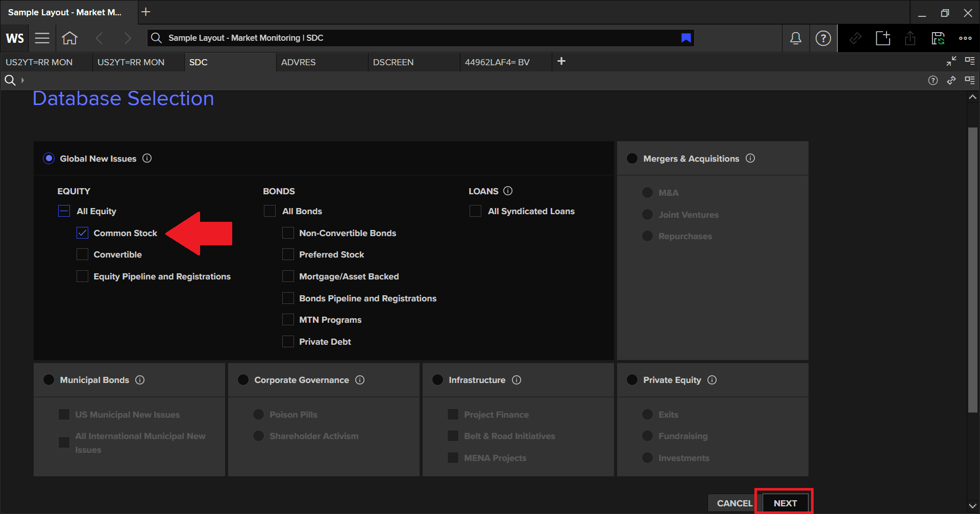This screenshot has width=980, height=514.
Task: Open help question mark in top toolbar
Action: [x=823, y=38]
